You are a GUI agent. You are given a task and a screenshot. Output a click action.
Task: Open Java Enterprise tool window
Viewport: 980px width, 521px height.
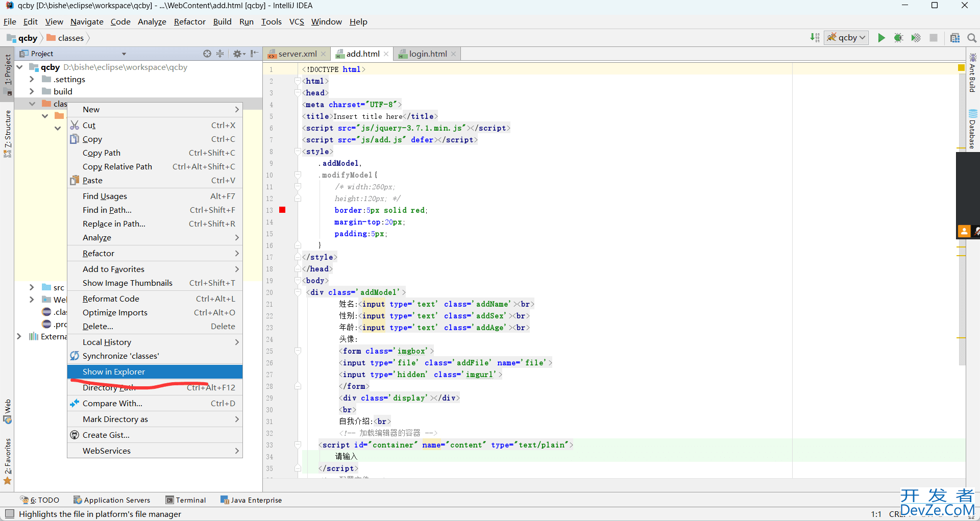251,500
